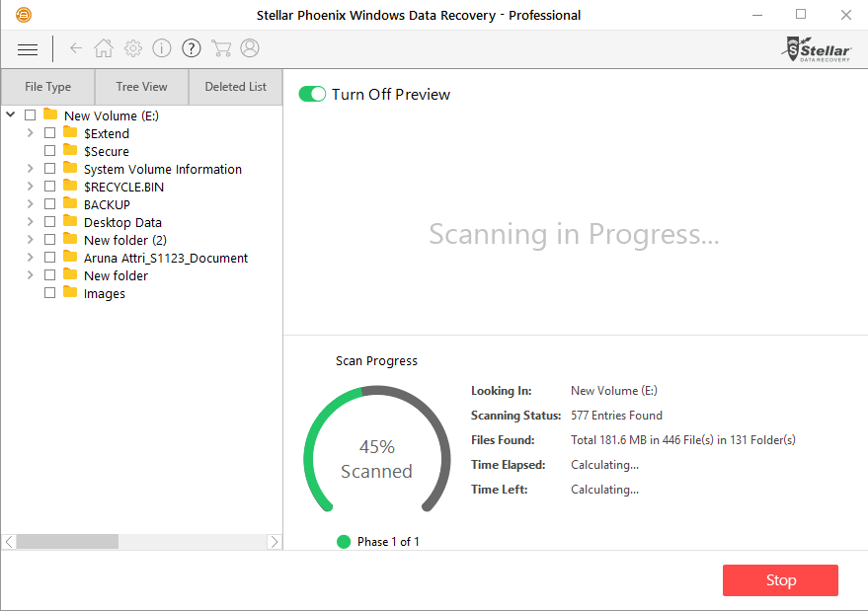Click the New folder (2) folder icon
Screen dimensions: 868x611
click(x=70, y=239)
